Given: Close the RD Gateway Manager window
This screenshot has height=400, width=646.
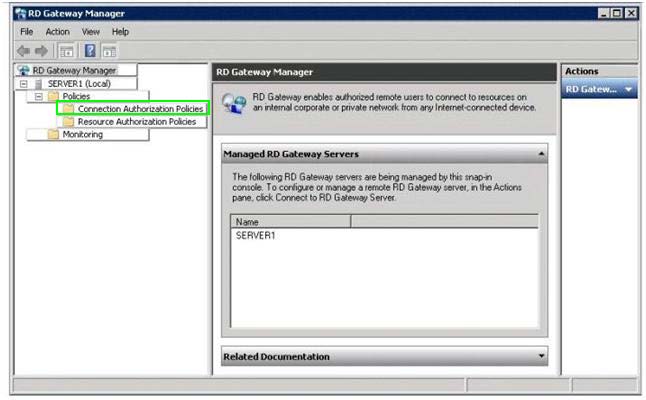Looking at the screenshot, I should coord(631,13).
